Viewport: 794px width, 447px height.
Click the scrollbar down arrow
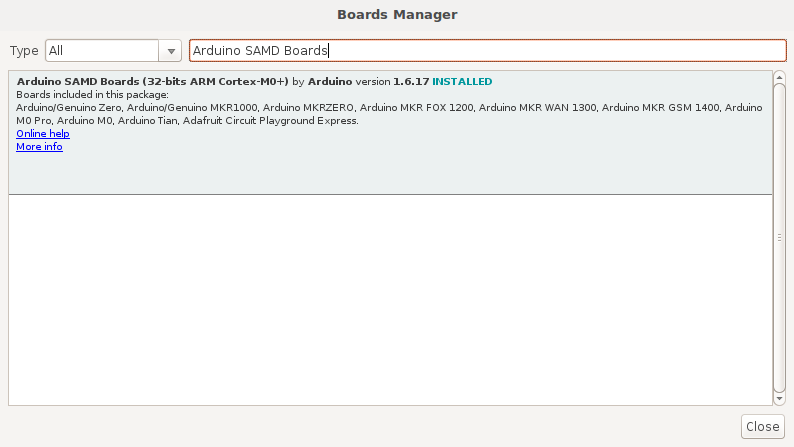pos(779,399)
